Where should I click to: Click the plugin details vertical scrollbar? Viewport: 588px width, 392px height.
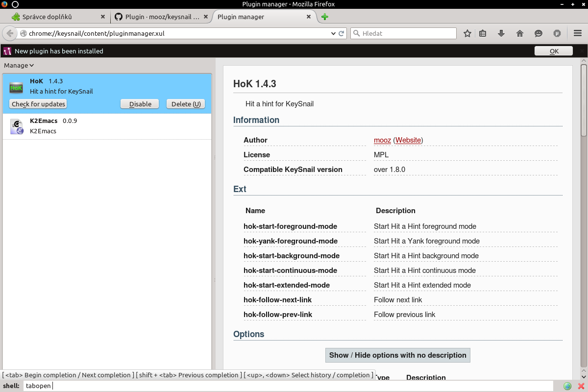pos(584,100)
